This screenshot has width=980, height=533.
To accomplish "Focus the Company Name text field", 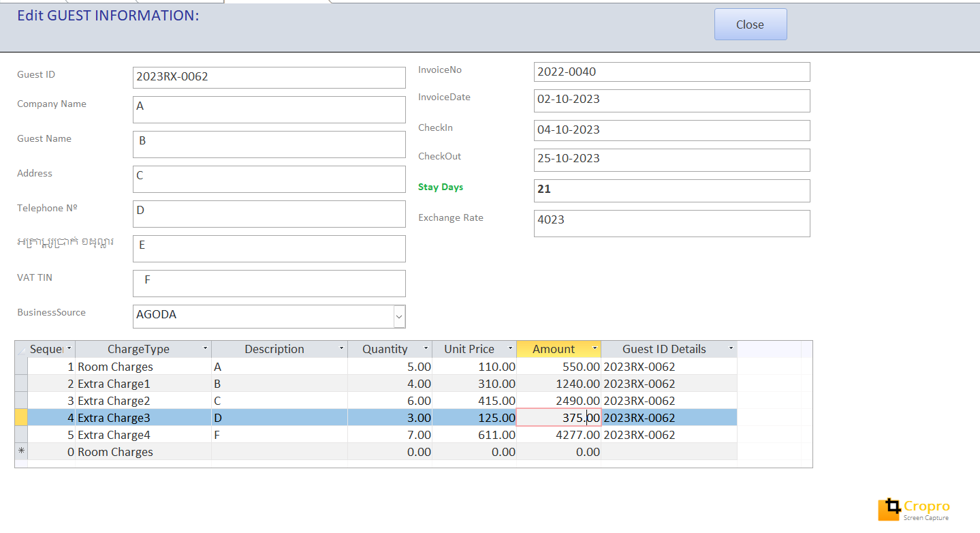I will click(269, 109).
